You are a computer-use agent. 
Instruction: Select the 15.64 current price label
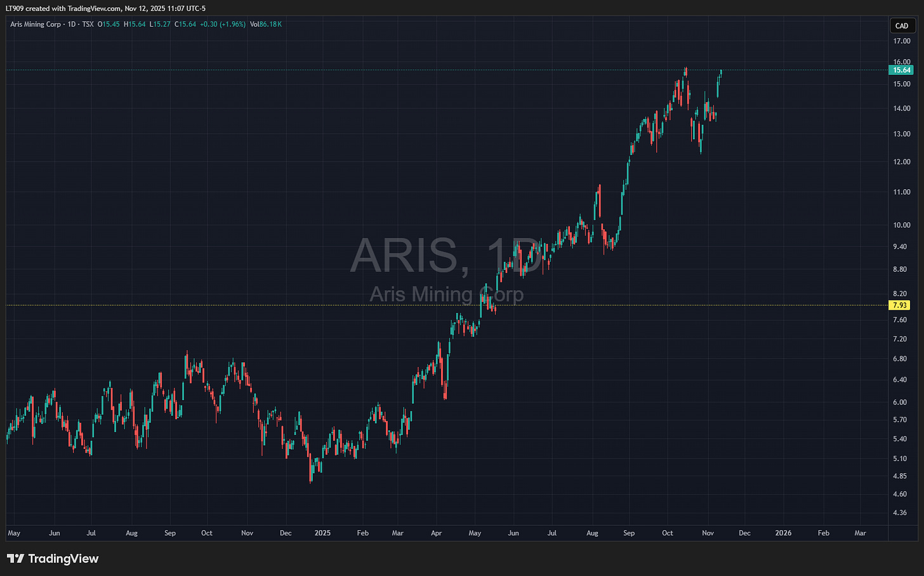point(902,70)
